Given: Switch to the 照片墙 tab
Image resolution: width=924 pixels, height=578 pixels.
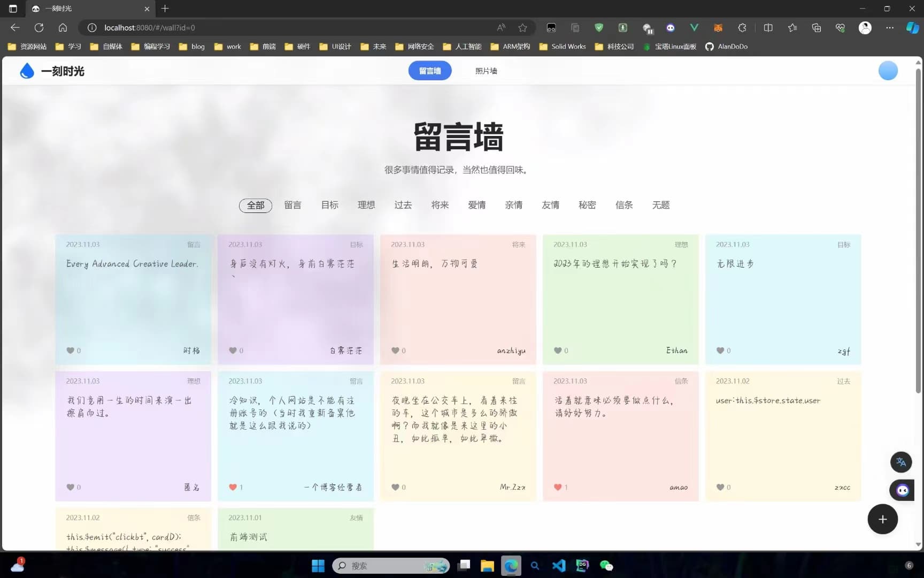Looking at the screenshot, I should [486, 70].
